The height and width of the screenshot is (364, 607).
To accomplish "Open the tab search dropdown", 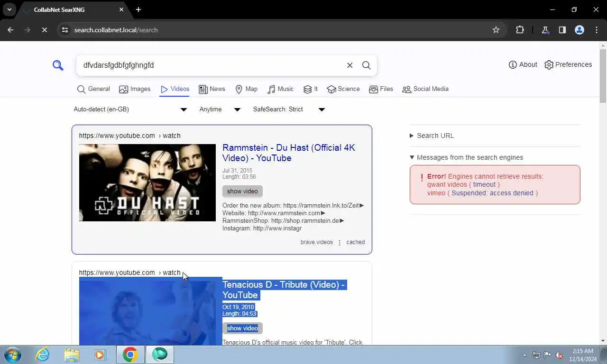I will pos(9,9).
